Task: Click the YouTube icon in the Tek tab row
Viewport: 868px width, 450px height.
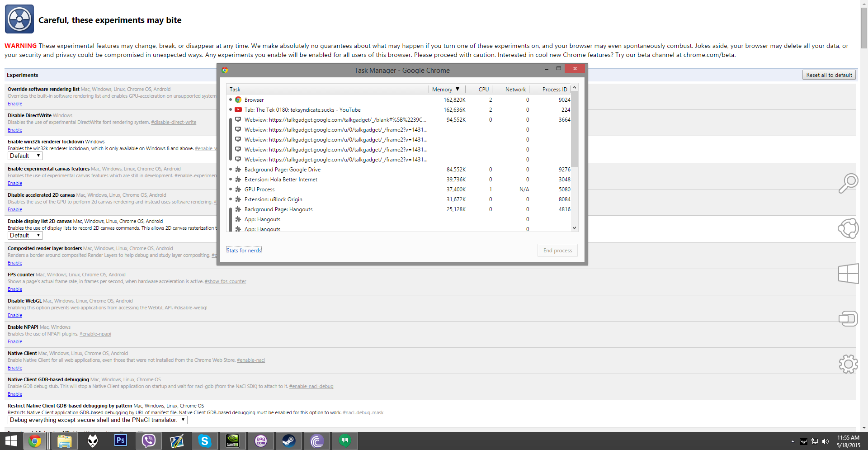Action: coord(238,110)
